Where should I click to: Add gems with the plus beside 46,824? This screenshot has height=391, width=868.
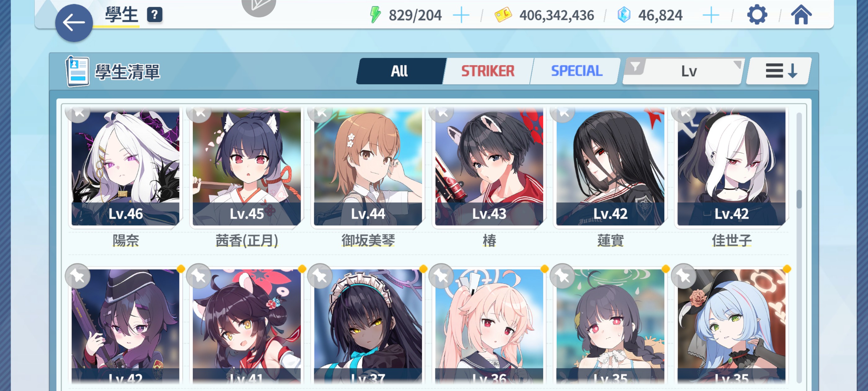click(x=711, y=16)
